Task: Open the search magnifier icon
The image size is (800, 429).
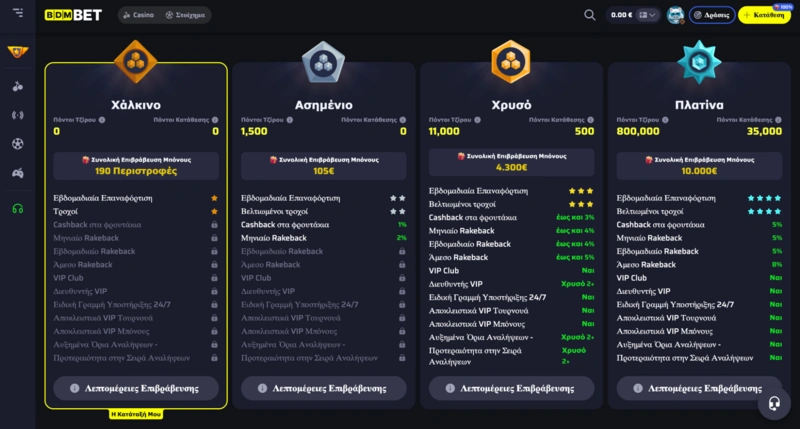Action: [589, 15]
